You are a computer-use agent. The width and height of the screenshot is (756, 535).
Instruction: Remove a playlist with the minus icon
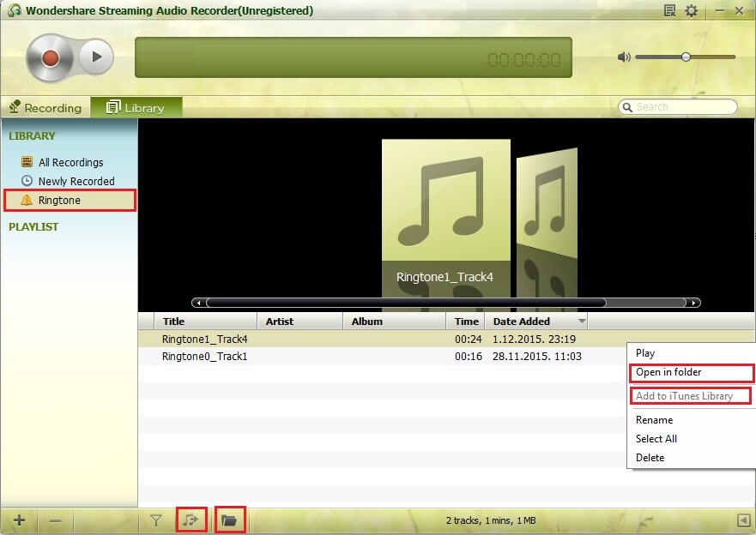point(55,520)
